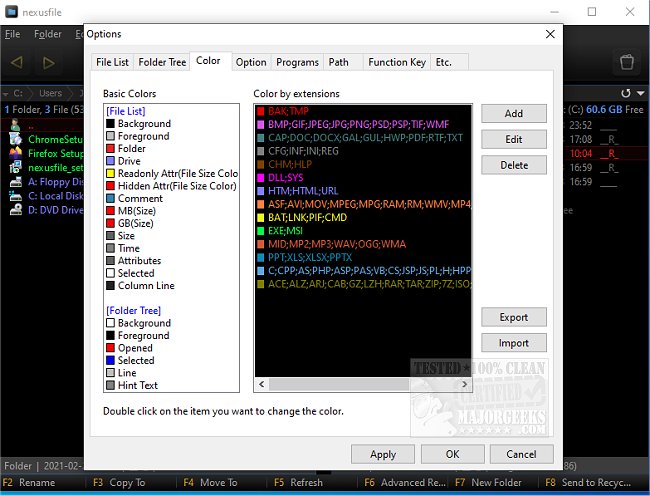Select the GB(Size) color swatch

coord(110,223)
